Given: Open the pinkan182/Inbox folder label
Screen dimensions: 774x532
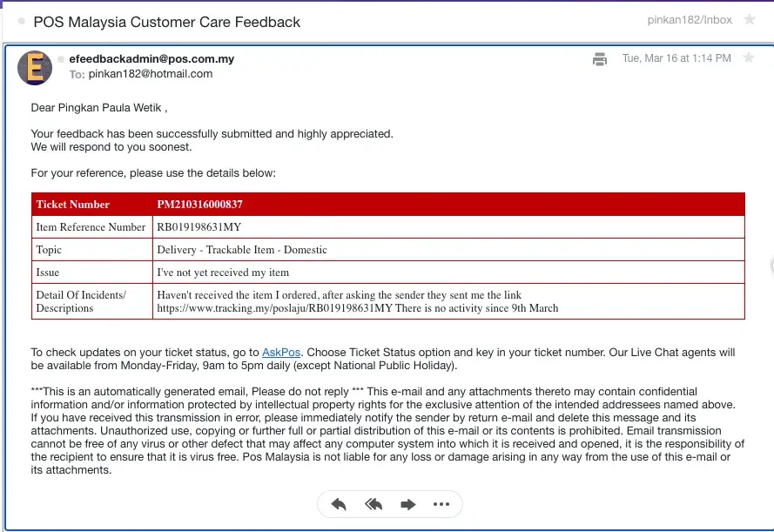Looking at the screenshot, I should [x=690, y=20].
